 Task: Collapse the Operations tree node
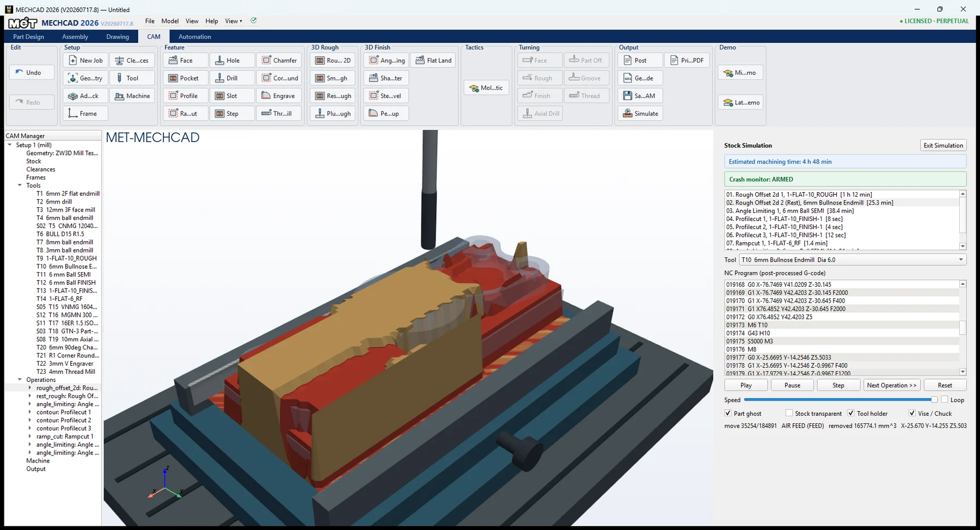click(20, 380)
